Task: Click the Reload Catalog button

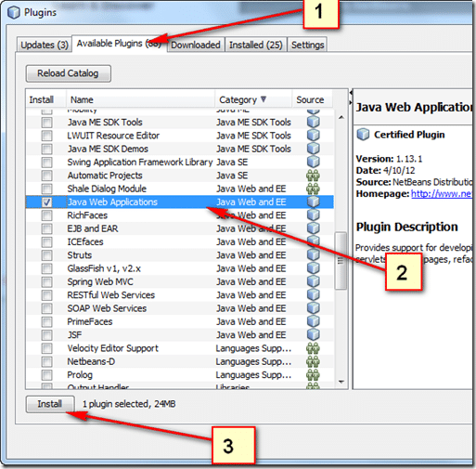Action: click(x=68, y=73)
